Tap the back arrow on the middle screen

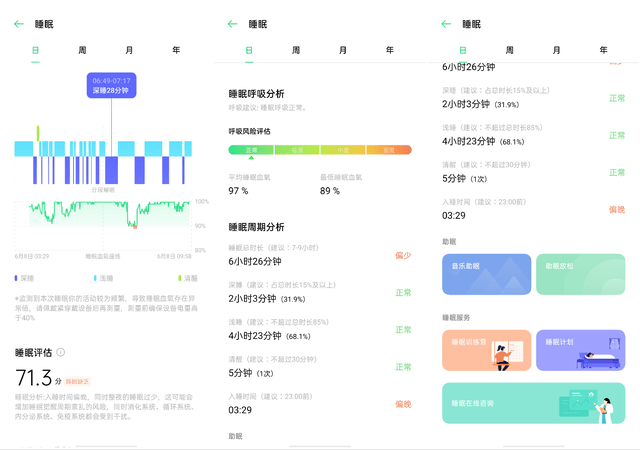point(233,24)
